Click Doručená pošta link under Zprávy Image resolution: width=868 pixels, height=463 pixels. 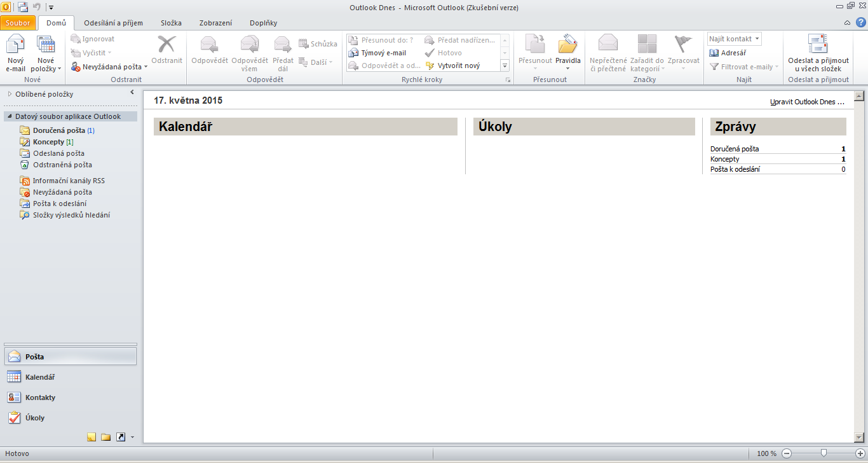coord(735,149)
